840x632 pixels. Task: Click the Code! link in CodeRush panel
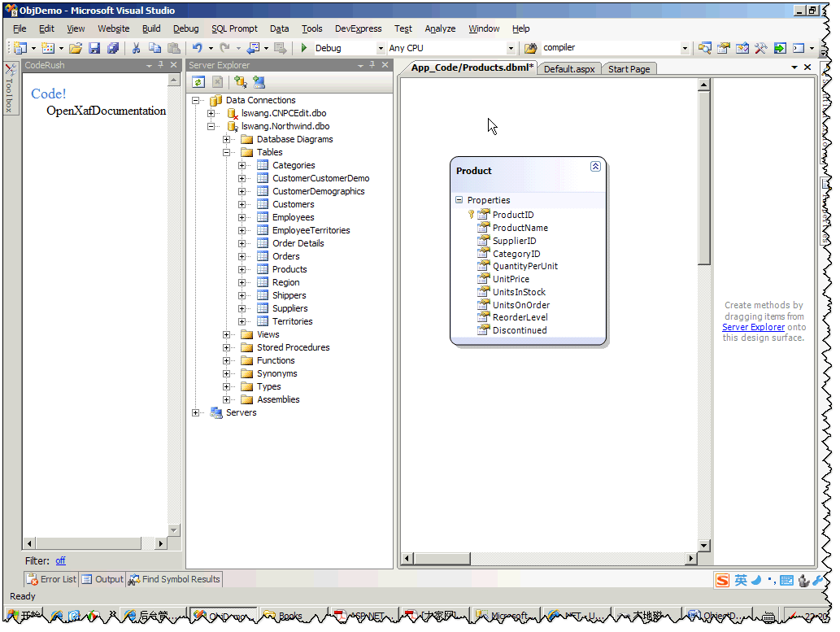(x=49, y=94)
